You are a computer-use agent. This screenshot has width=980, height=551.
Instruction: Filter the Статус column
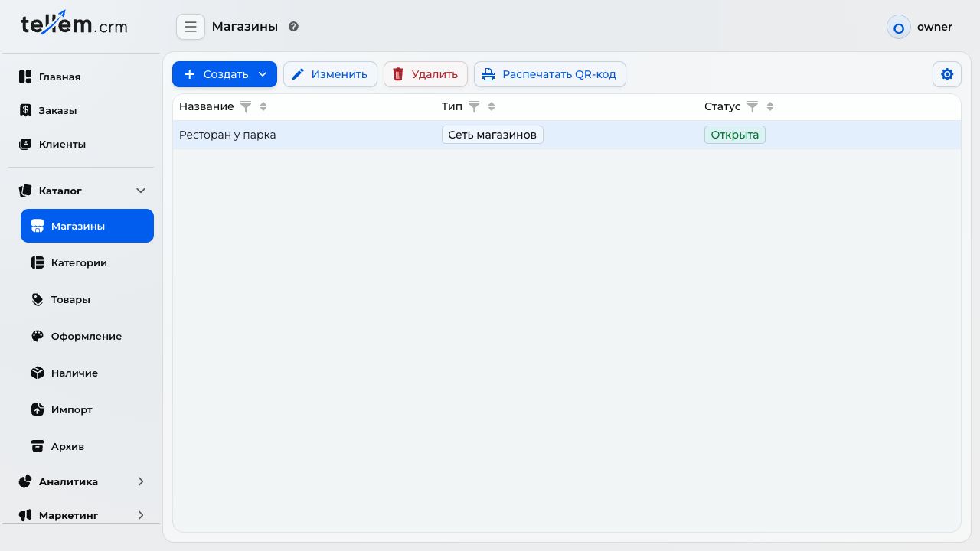click(753, 106)
